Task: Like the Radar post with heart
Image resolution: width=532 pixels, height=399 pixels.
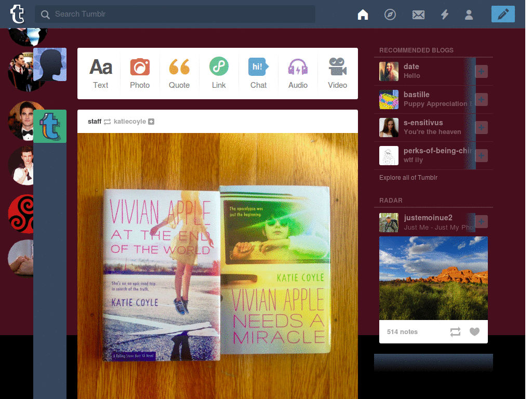Action: pyautogui.click(x=474, y=332)
